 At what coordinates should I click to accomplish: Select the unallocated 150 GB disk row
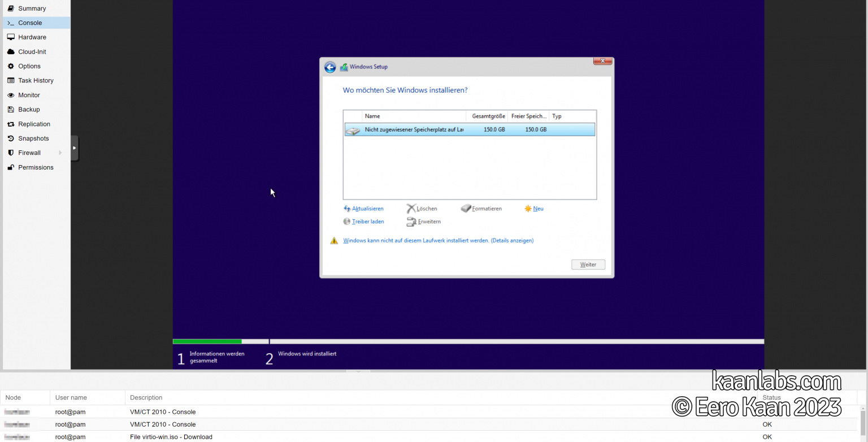(x=469, y=129)
